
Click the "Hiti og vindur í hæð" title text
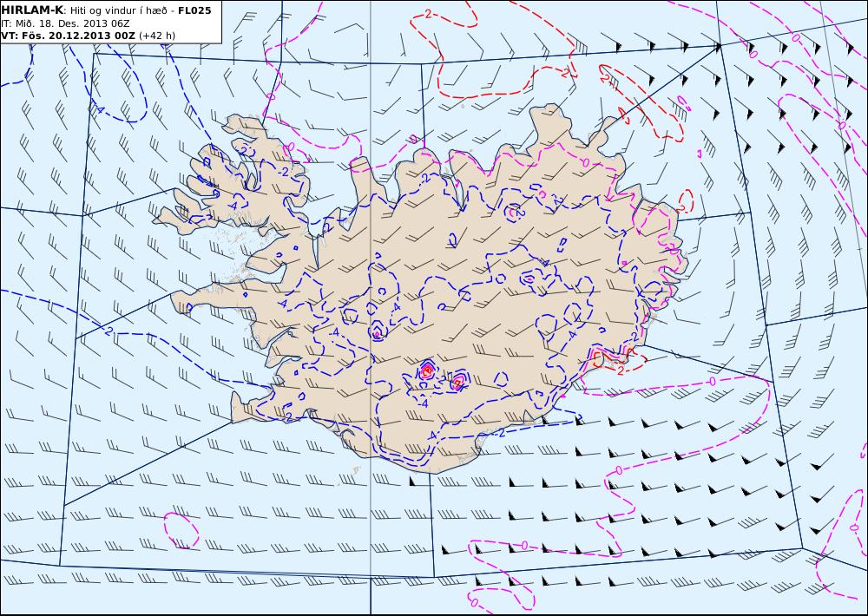tap(118, 11)
